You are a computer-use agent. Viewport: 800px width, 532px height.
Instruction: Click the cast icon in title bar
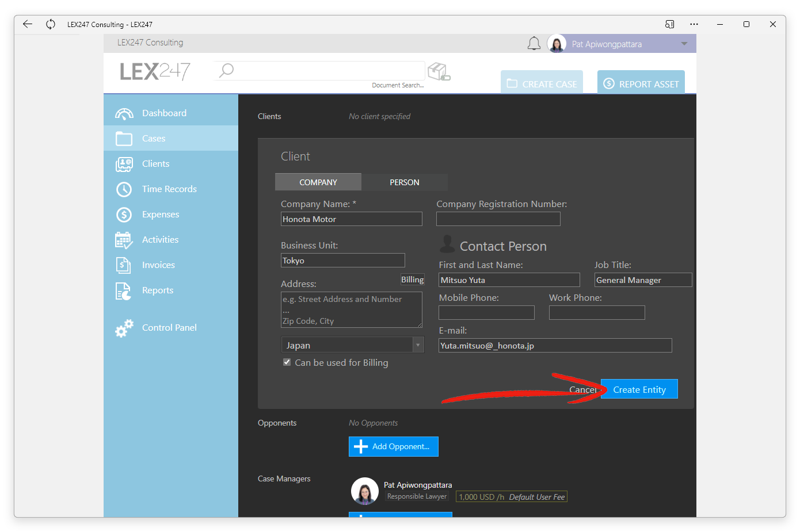pyautogui.click(x=669, y=24)
